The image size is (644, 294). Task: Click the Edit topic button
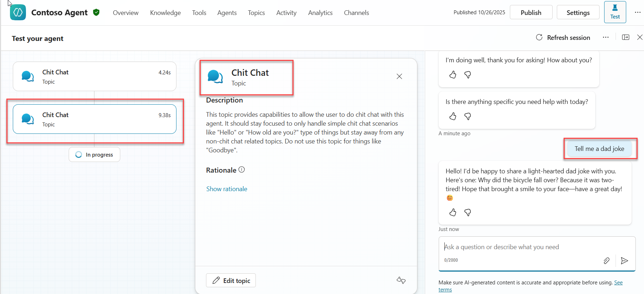231,280
